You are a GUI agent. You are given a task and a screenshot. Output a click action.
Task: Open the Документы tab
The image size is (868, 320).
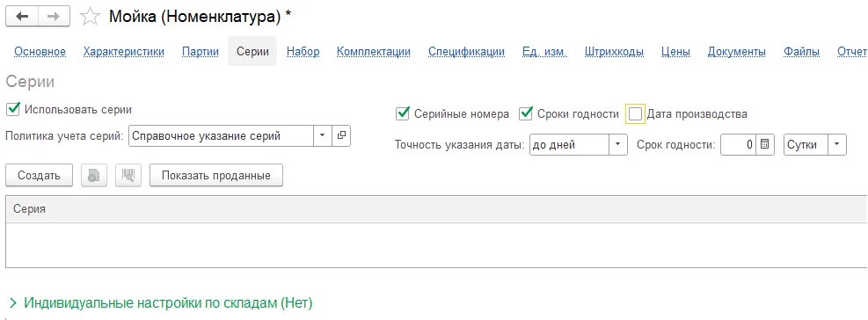pos(736,52)
